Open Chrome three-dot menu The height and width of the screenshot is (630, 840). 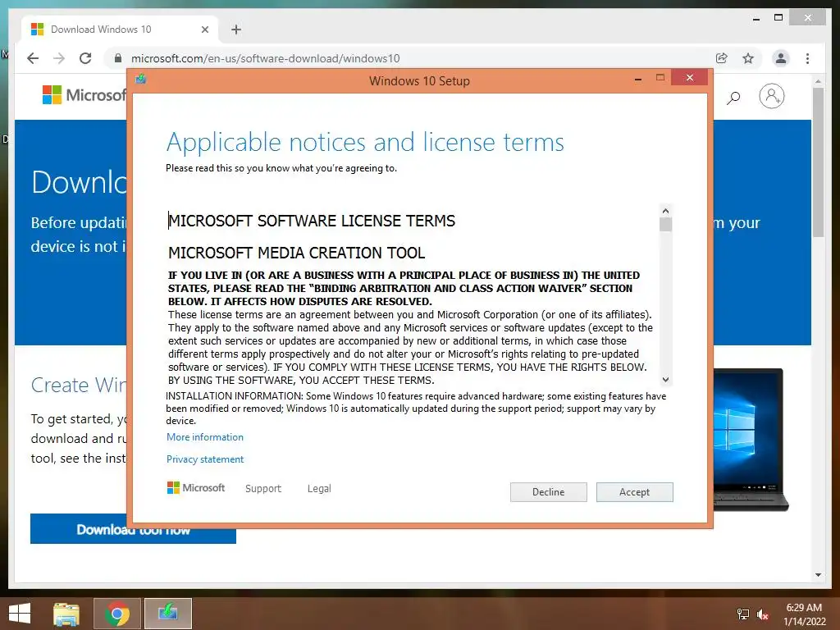click(807, 58)
